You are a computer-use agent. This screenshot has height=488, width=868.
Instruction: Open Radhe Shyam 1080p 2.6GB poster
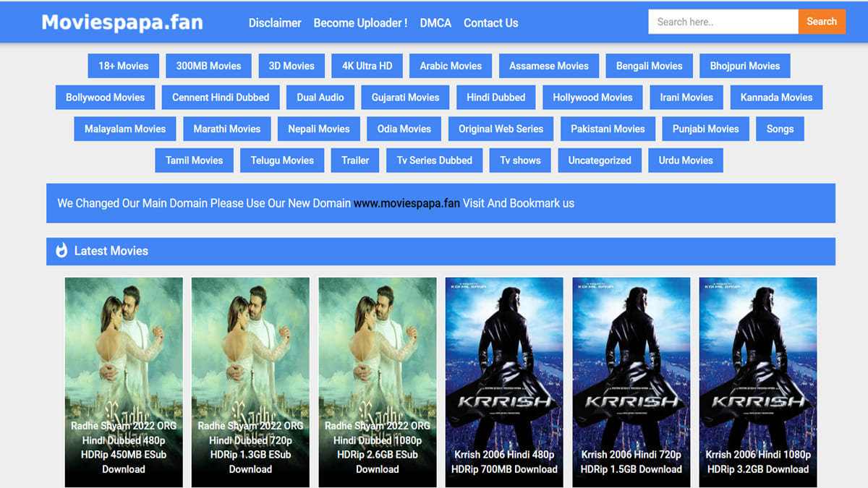[x=378, y=382]
